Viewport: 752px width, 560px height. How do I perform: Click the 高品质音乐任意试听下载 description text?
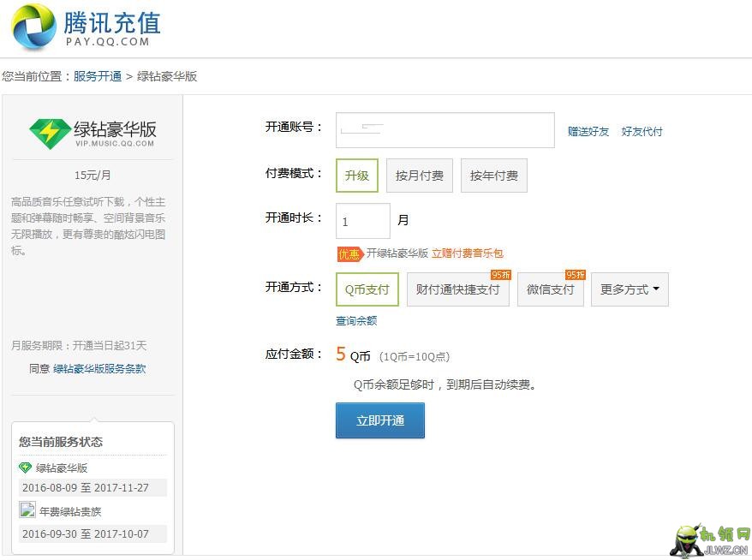click(88, 226)
